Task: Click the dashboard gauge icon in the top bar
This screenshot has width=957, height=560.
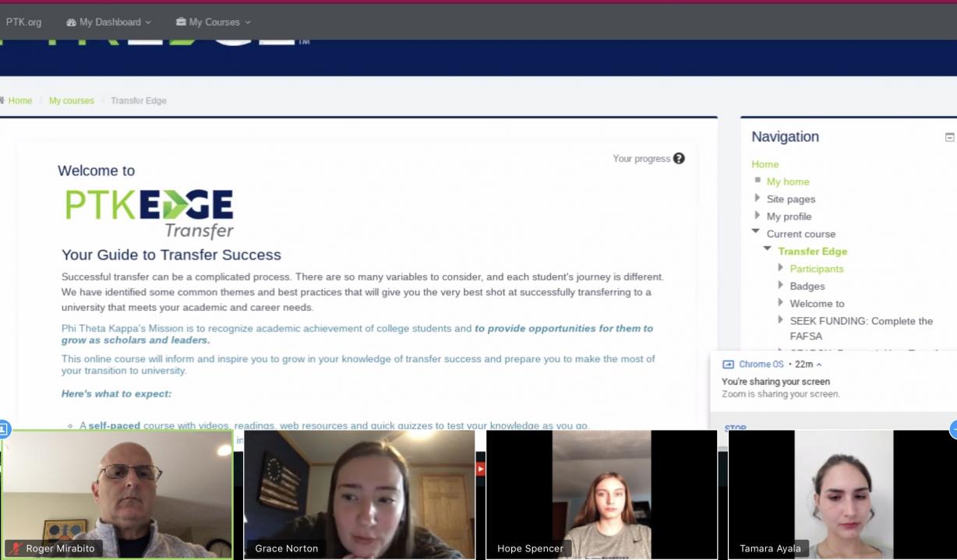Action: click(72, 22)
